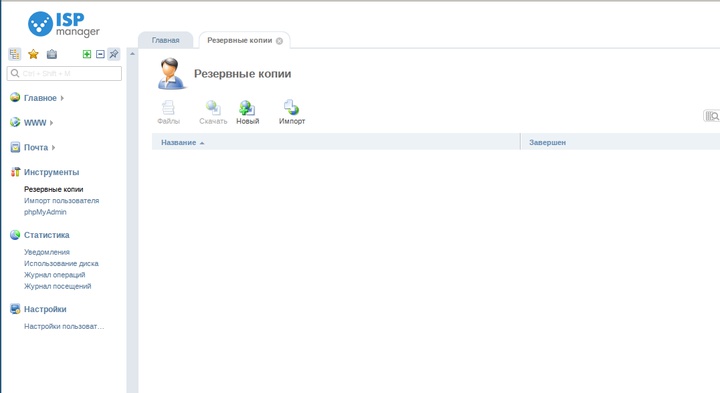This screenshot has width=720, height=393.
Task: Click the WWW globe icon
Action: (x=15, y=122)
